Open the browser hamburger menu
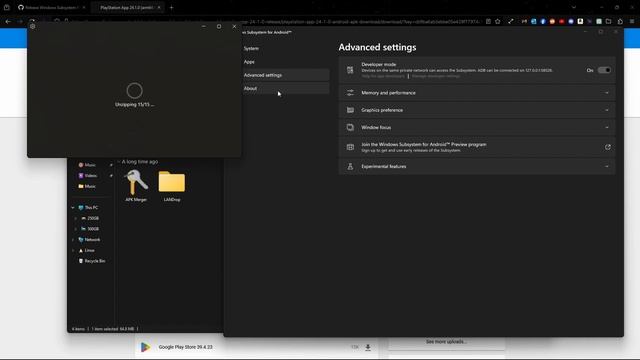 pyautogui.click(x=632, y=22)
